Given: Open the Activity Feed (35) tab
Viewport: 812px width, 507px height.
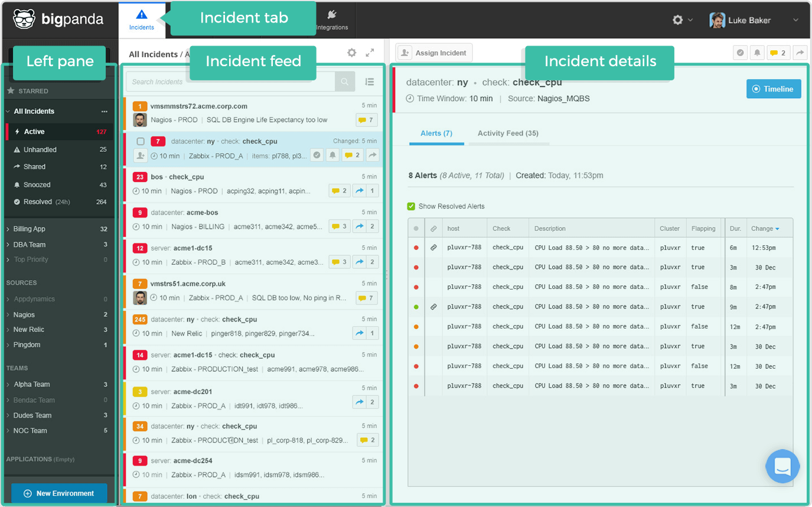Looking at the screenshot, I should (508, 134).
